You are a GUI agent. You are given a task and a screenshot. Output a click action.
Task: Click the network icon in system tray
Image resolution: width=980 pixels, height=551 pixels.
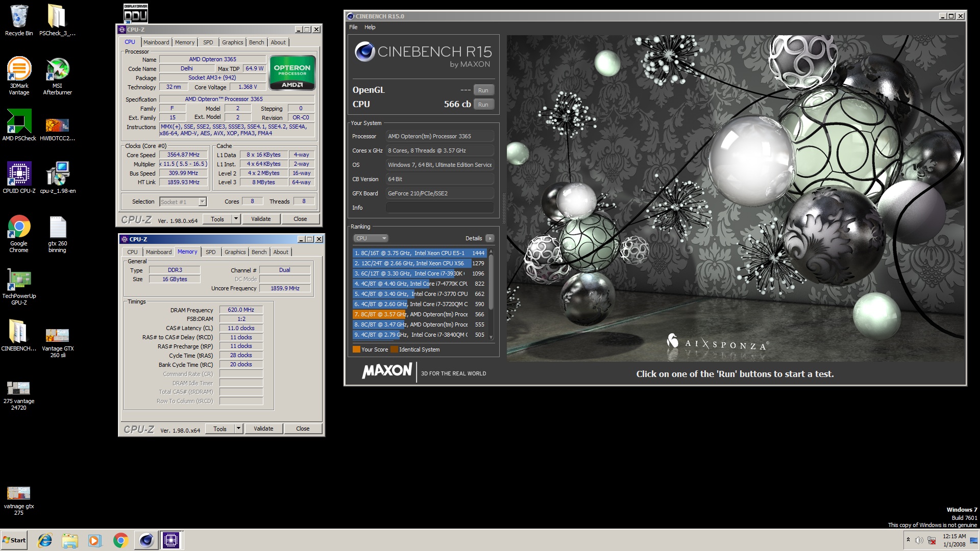pos(932,540)
